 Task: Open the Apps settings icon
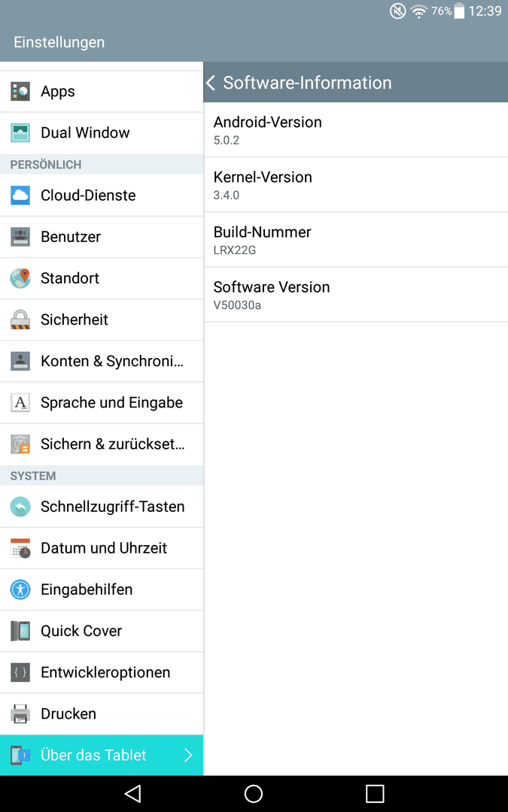pyautogui.click(x=20, y=91)
